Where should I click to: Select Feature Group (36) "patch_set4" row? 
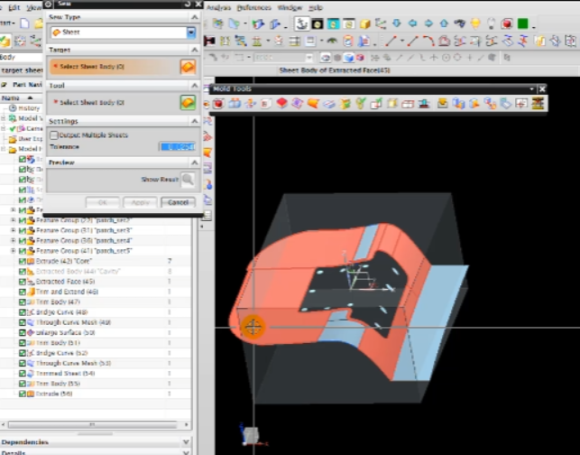point(84,241)
